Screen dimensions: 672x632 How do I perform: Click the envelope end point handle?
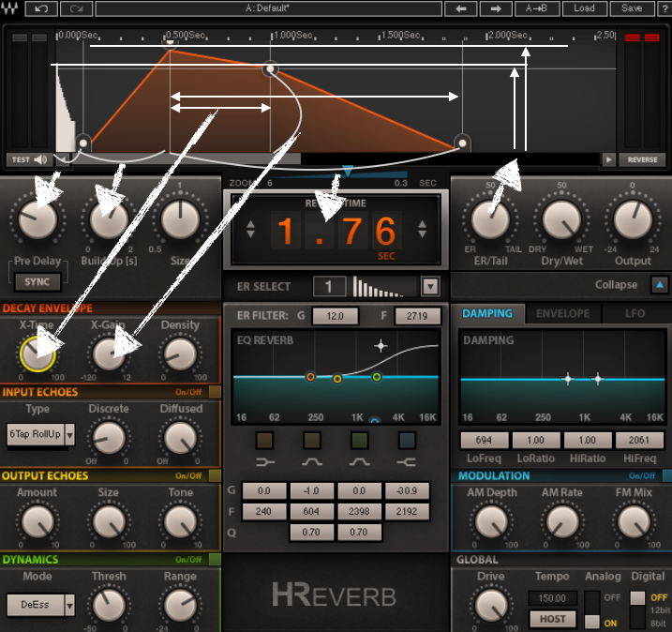[x=462, y=143]
